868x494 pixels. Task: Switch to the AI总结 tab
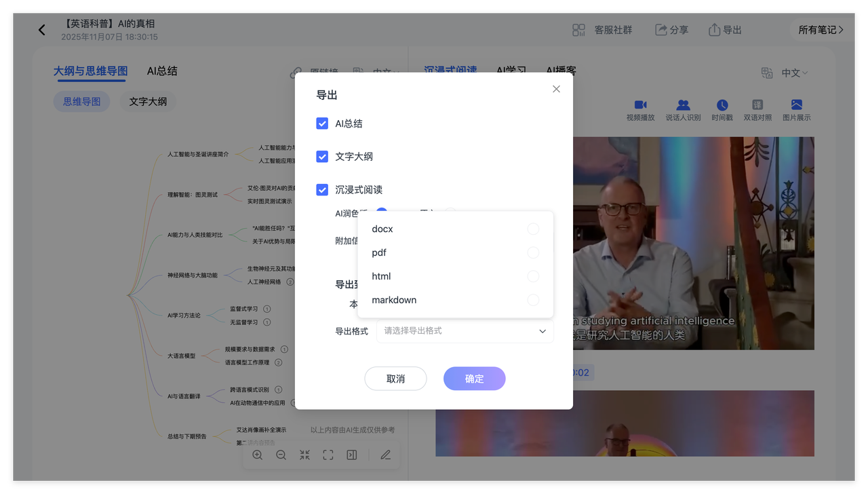162,71
